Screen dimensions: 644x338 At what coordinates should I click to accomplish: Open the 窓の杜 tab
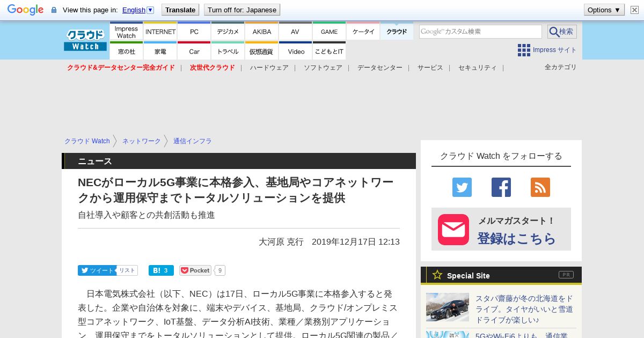(126, 51)
